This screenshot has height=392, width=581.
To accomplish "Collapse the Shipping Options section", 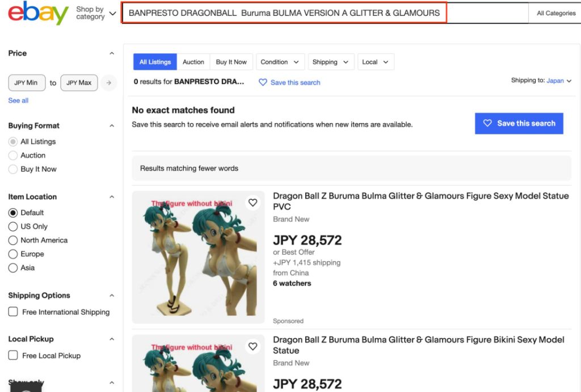I will coord(112,296).
